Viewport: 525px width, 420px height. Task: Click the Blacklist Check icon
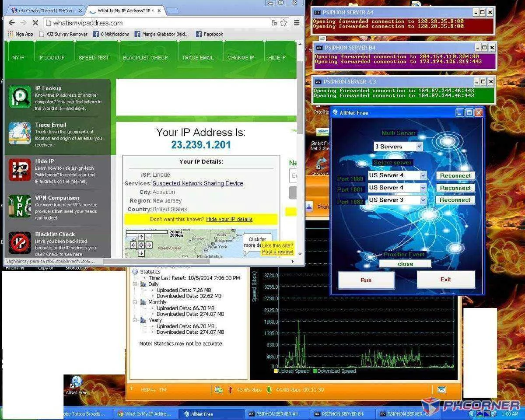[x=20, y=243]
